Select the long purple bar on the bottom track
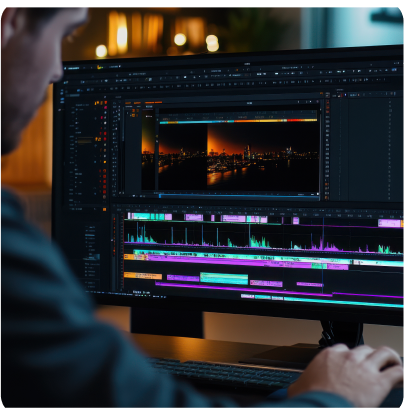 pyautogui.click(x=243, y=289)
